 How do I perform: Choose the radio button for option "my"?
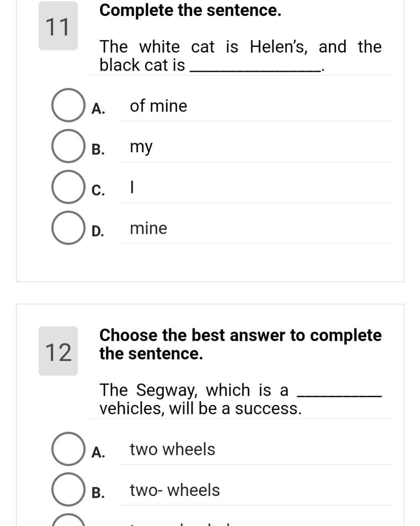point(68,146)
